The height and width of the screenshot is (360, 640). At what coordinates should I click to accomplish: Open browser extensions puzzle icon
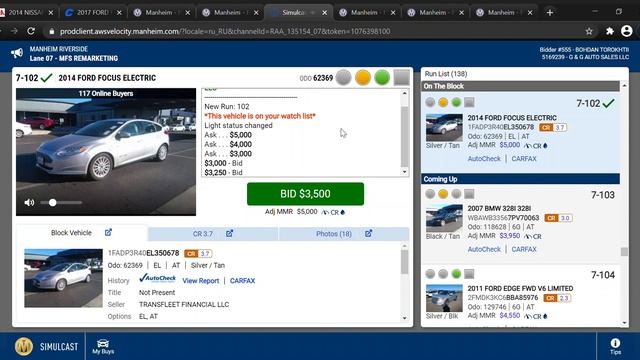[x=609, y=31]
